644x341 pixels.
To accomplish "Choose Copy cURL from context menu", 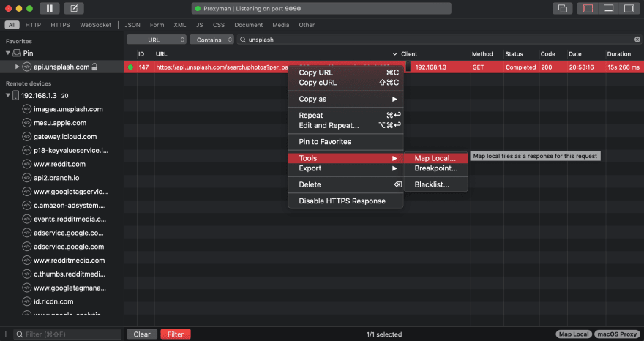I will [346, 83].
